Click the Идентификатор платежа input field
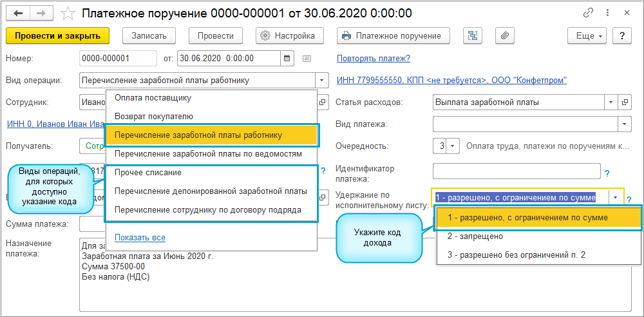Screen dimensions: 644x317 [x=516, y=171]
